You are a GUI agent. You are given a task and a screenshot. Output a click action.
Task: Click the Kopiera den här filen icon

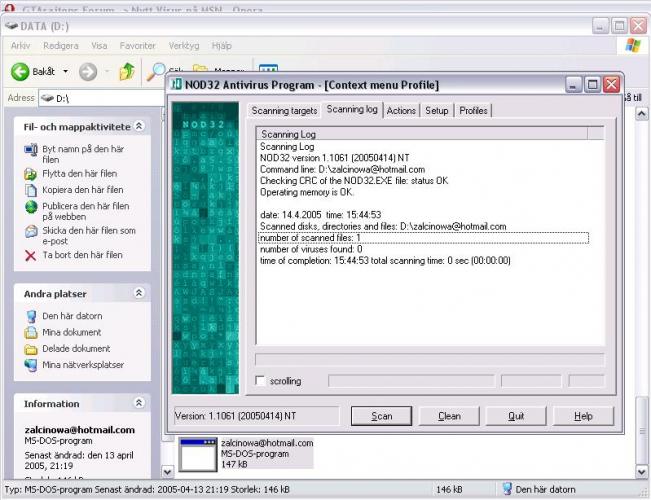click(31, 190)
